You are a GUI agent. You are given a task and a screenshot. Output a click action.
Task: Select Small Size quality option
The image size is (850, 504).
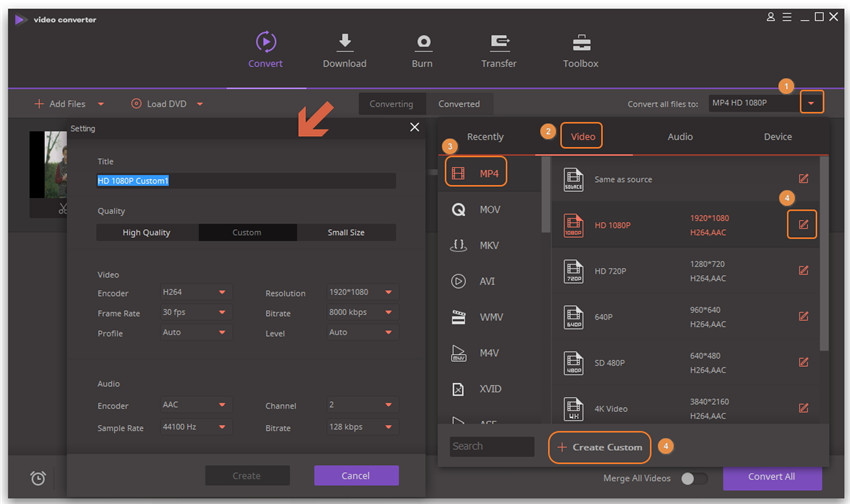pyautogui.click(x=346, y=232)
